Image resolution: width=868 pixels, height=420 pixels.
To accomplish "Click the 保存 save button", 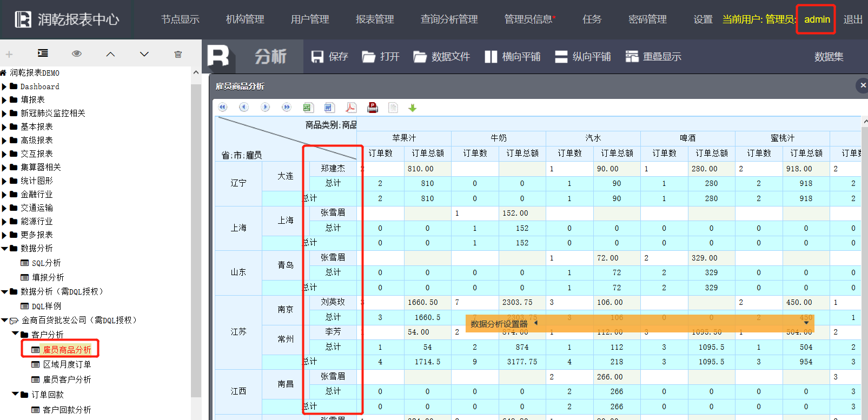I will pyautogui.click(x=329, y=57).
